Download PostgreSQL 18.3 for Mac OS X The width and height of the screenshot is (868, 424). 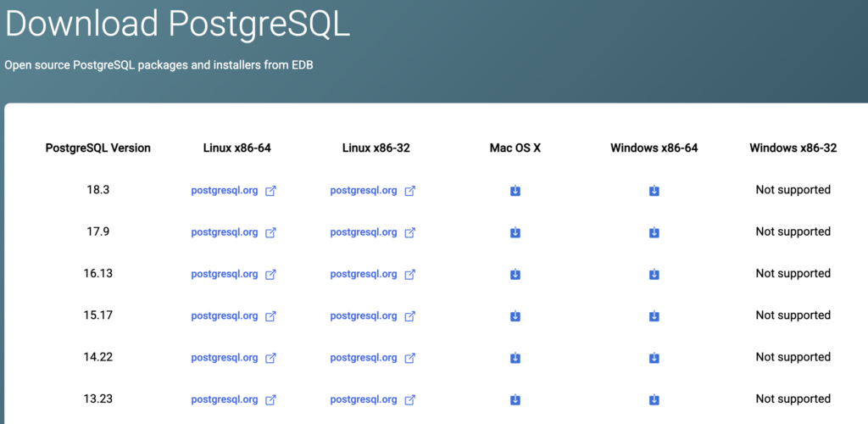pos(515,191)
